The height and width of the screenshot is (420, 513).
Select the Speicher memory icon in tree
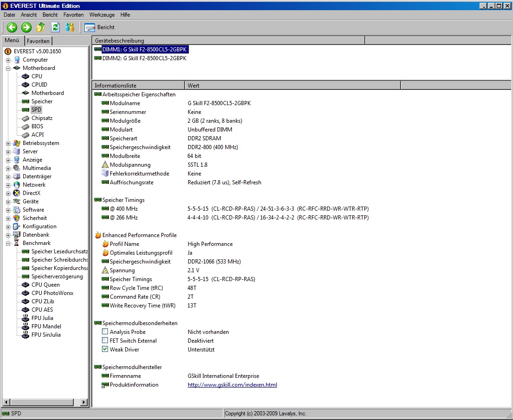tap(25, 101)
